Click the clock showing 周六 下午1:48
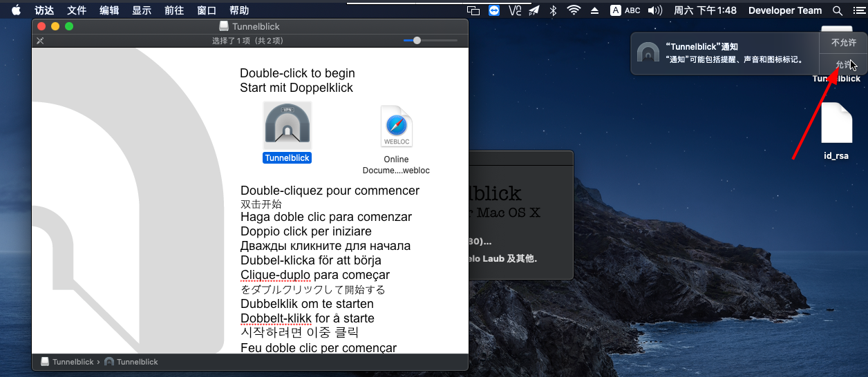 (705, 10)
